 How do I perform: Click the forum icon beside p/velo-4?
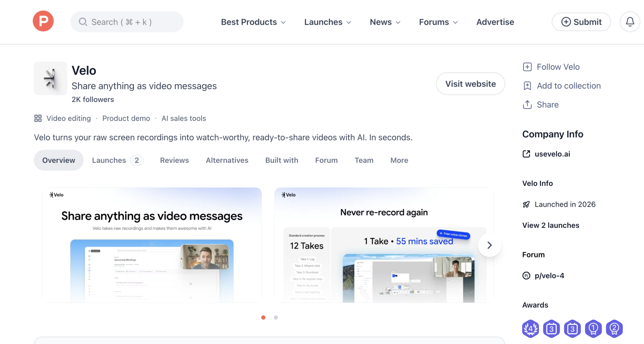point(526,276)
